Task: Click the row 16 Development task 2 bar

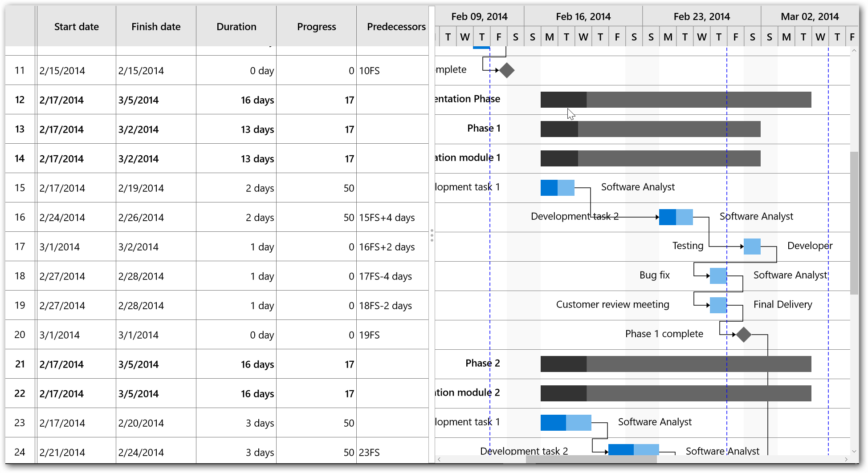Action: pos(676,217)
